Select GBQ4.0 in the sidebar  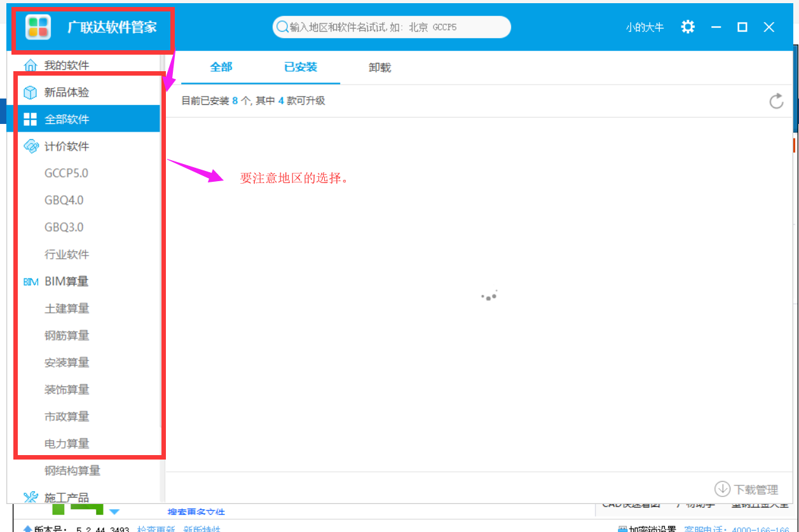click(64, 200)
